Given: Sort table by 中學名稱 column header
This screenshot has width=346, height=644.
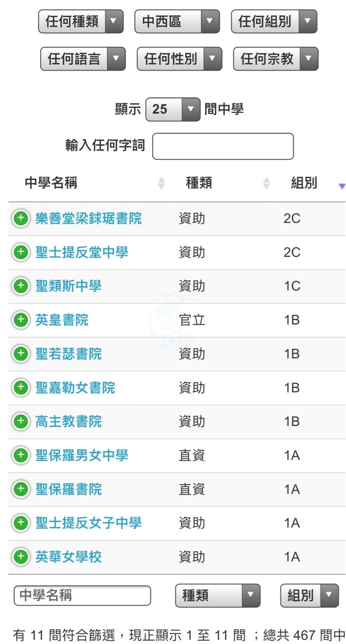Looking at the screenshot, I should pos(51,183).
